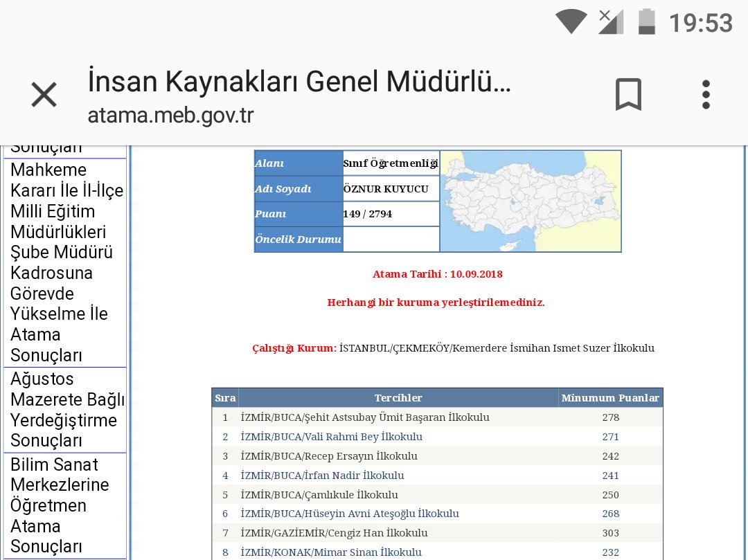Click minimum score 250
Screen dimensions: 748x560
611,495
